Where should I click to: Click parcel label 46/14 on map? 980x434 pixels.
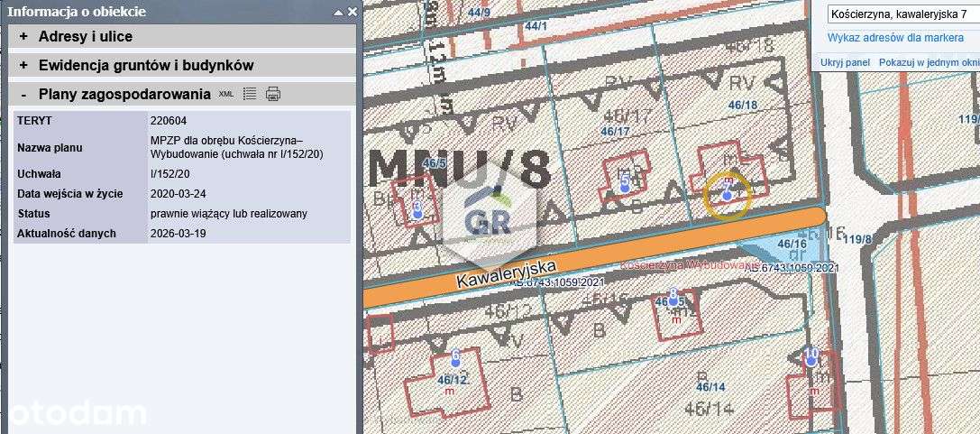[x=710, y=387]
